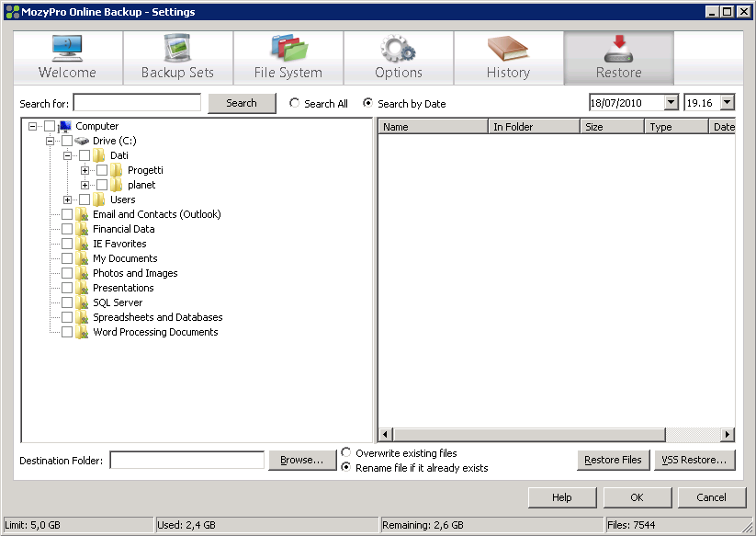The height and width of the screenshot is (536, 756).
Task: Click the Progetti folder icon
Action: coord(116,170)
